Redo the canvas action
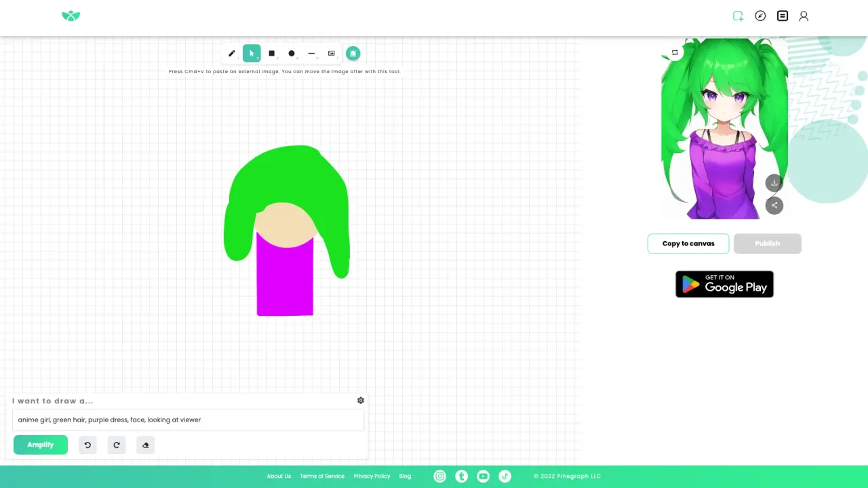Screen dimensions: 868x488 click(x=117, y=445)
